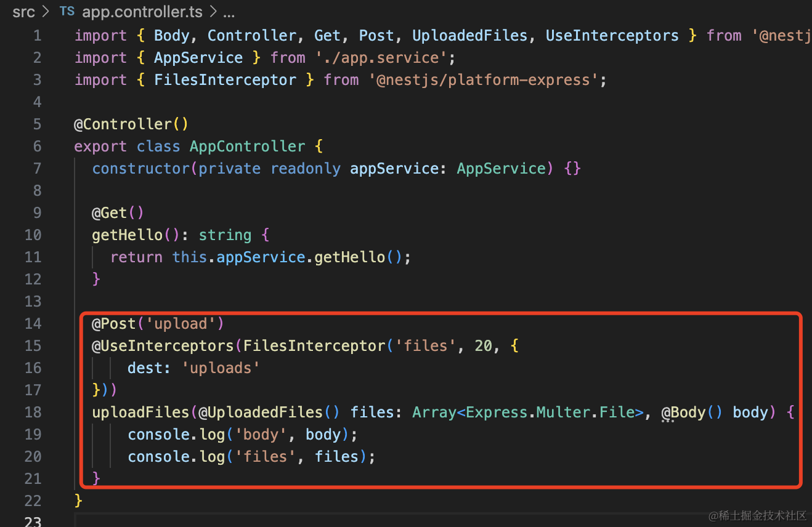Click "Multer" in the Array type annotation
Viewport: 812px width, 527px height.
pos(564,412)
